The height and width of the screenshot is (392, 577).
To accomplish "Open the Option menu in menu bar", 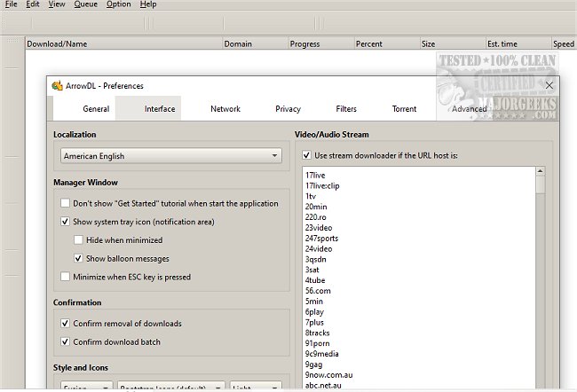I will click(118, 4).
